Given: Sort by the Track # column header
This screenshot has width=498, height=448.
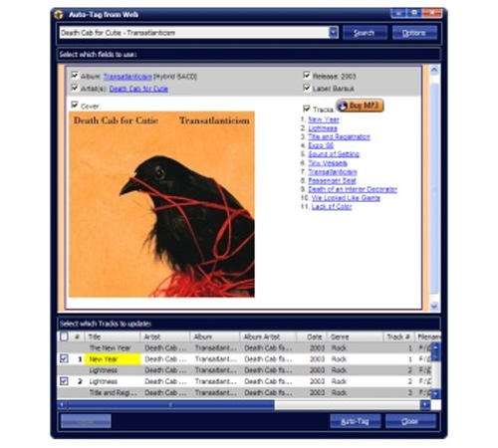Looking at the screenshot, I should (398, 336).
